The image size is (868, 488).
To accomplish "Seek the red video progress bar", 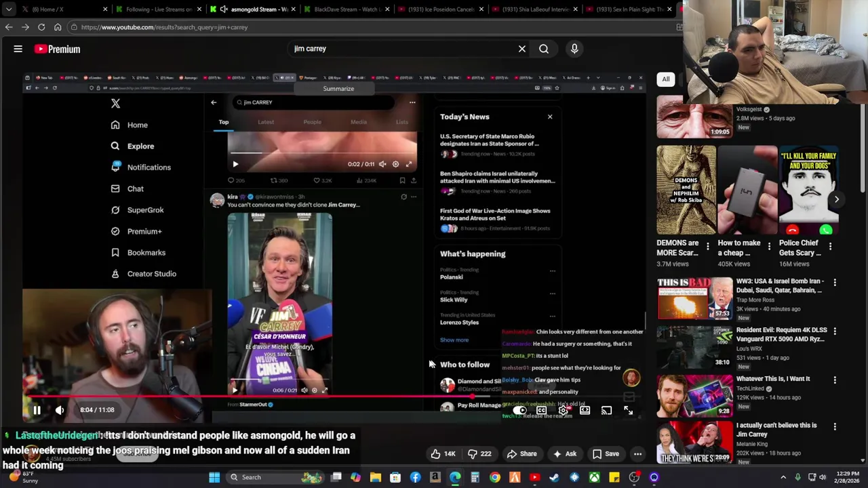I will 332,396.
